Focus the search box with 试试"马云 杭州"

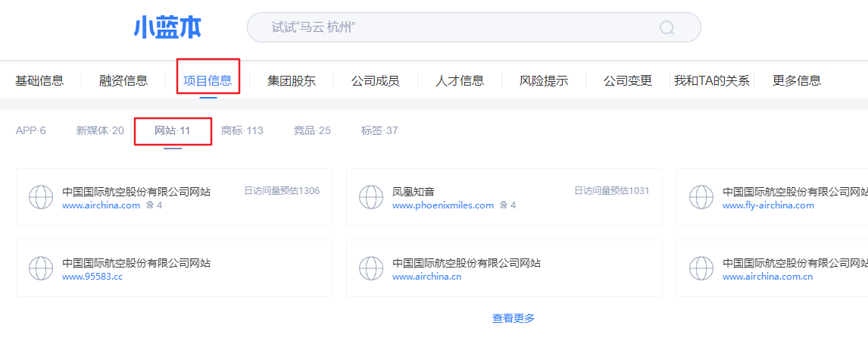tap(474, 28)
